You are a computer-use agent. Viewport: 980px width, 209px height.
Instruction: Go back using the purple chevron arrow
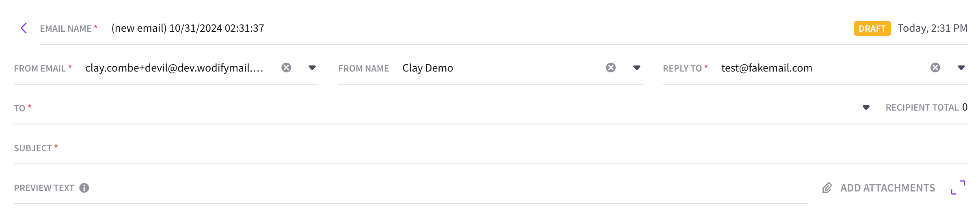[x=24, y=28]
